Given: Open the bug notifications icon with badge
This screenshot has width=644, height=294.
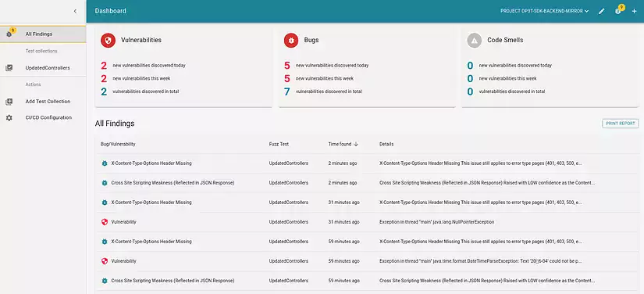Looking at the screenshot, I should click(618, 10).
